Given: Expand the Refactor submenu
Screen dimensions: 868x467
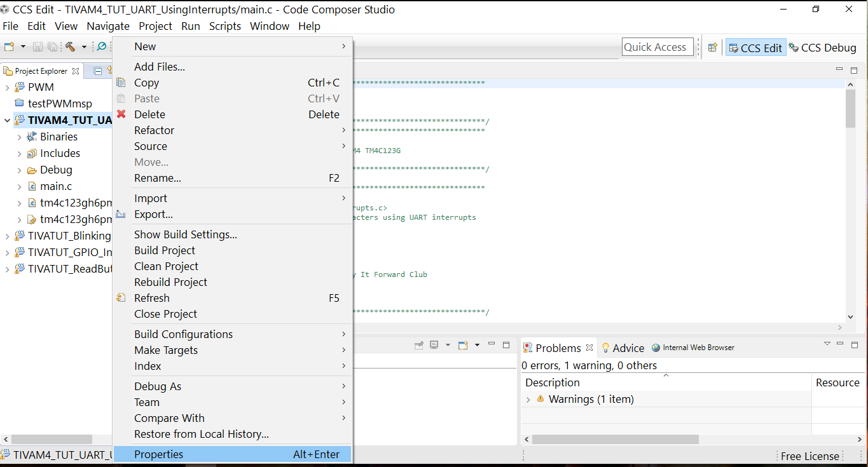Looking at the screenshot, I should click(x=232, y=130).
